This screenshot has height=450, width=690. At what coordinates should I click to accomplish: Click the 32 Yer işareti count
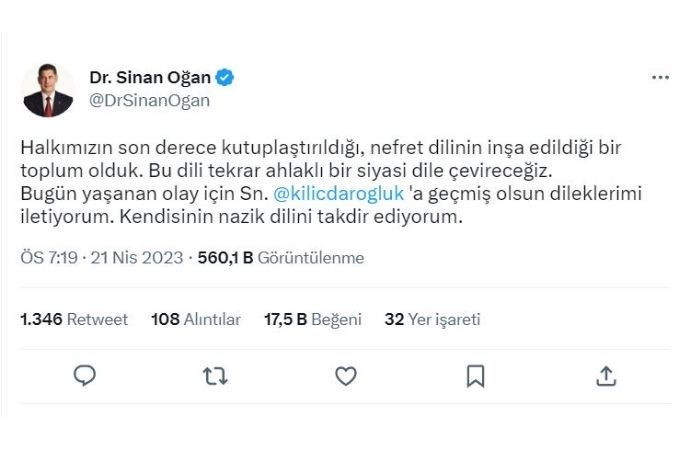pyautogui.click(x=432, y=320)
